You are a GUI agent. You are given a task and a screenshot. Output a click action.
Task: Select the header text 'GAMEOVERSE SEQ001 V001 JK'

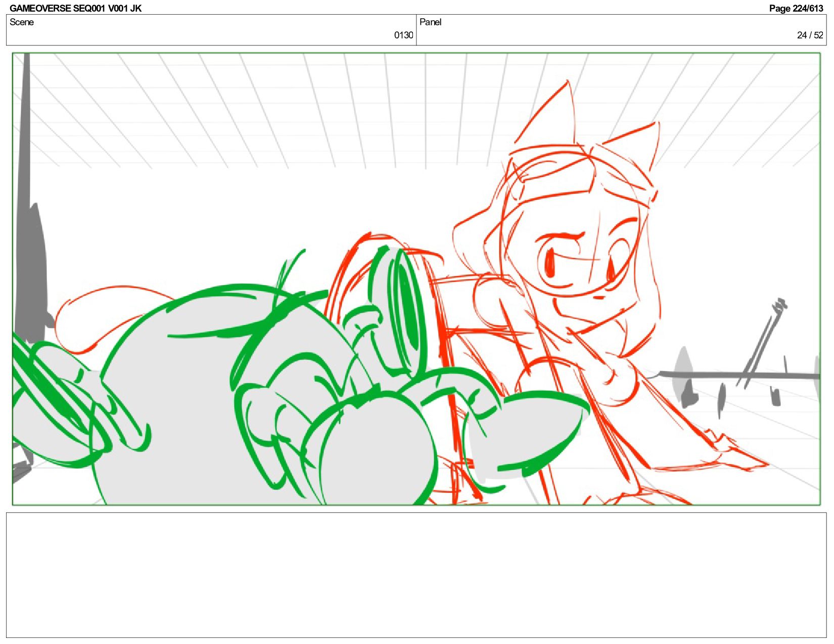[76, 8]
